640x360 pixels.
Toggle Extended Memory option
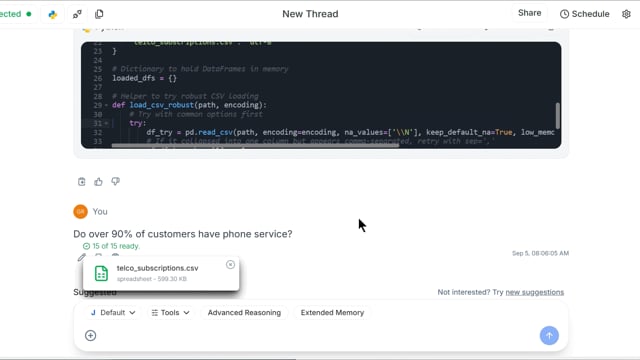coord(332,313)
